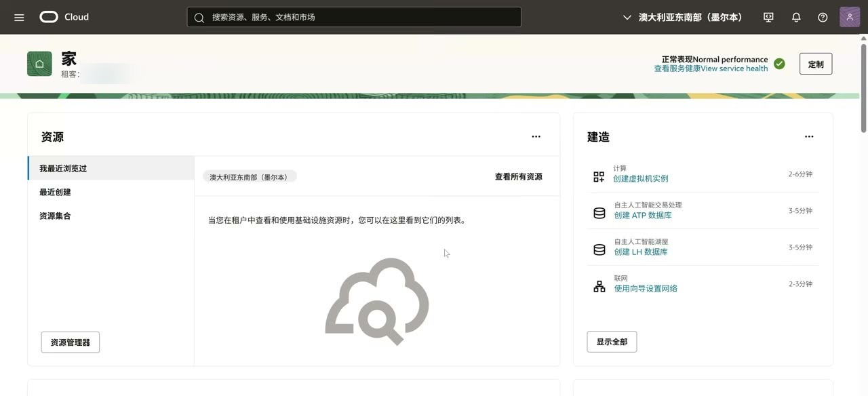
Task: Open the user profile avatar
Action: (x=850, y=17)
